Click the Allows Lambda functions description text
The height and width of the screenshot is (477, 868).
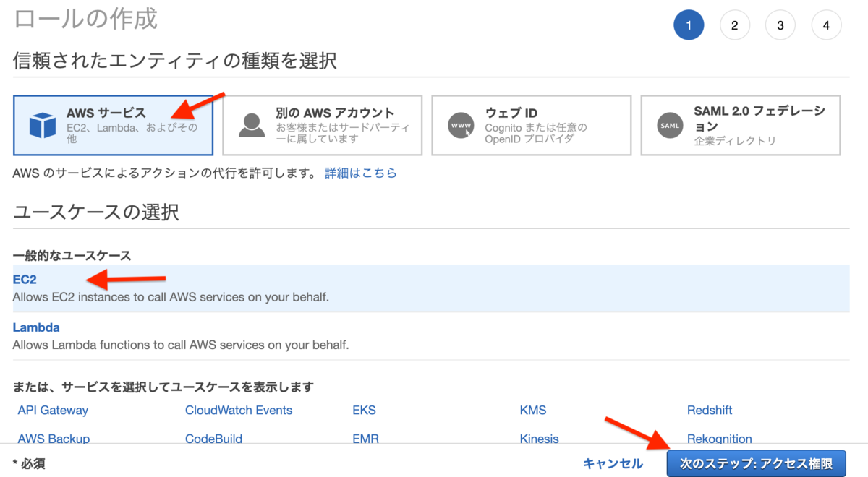[x=181, y=345]
